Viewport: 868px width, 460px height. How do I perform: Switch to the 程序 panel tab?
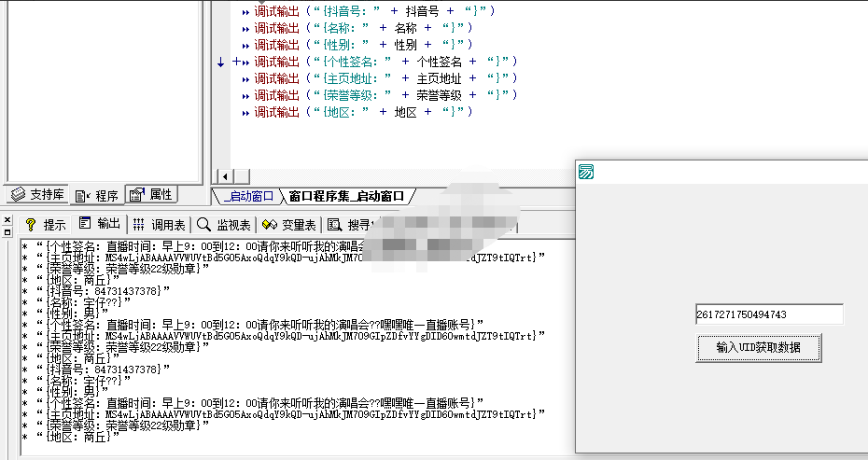[x=98, y=195]
